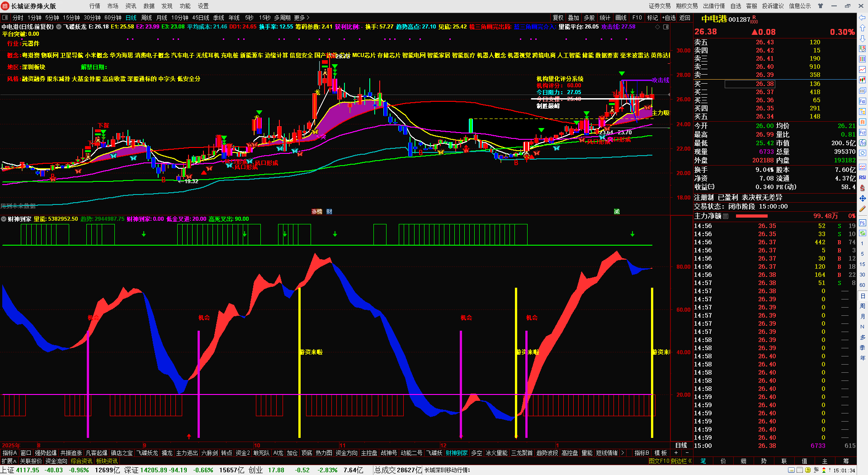Select the 飞碟妖龙 indicator tab
Viewport: 868px width, 475px height.
pos(147,453)
